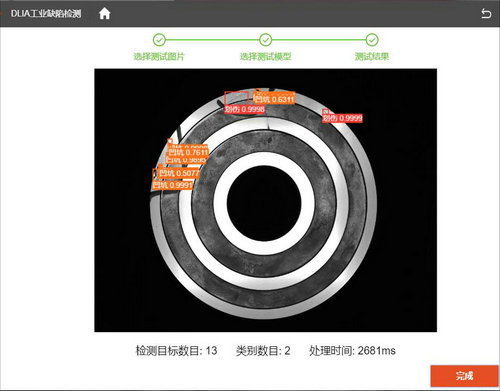
Task: Click the 处理时间: 2681ms text
Action: coord(352,351)
